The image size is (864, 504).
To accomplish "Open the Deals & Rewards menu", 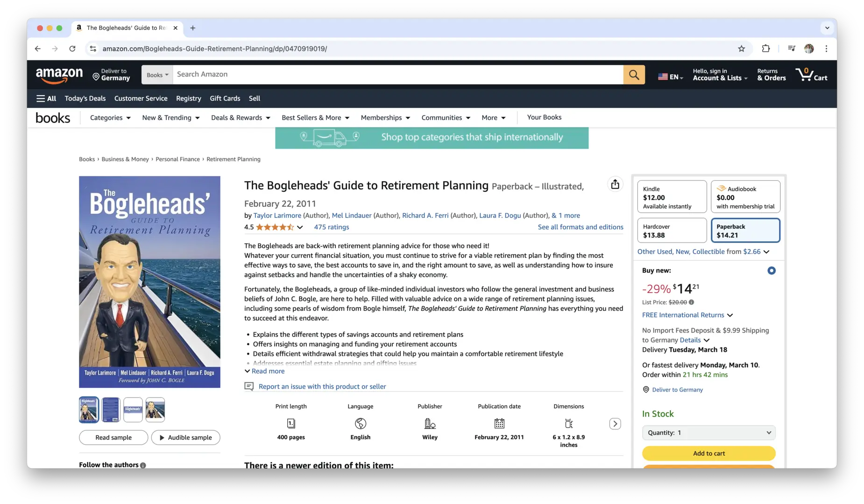I will click(241, 118).
